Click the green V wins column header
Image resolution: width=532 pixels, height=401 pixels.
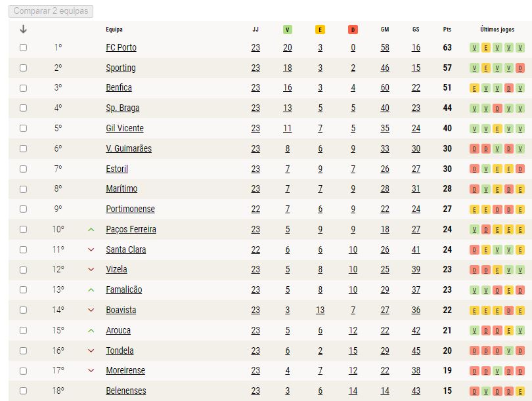(x=288, y=30)
